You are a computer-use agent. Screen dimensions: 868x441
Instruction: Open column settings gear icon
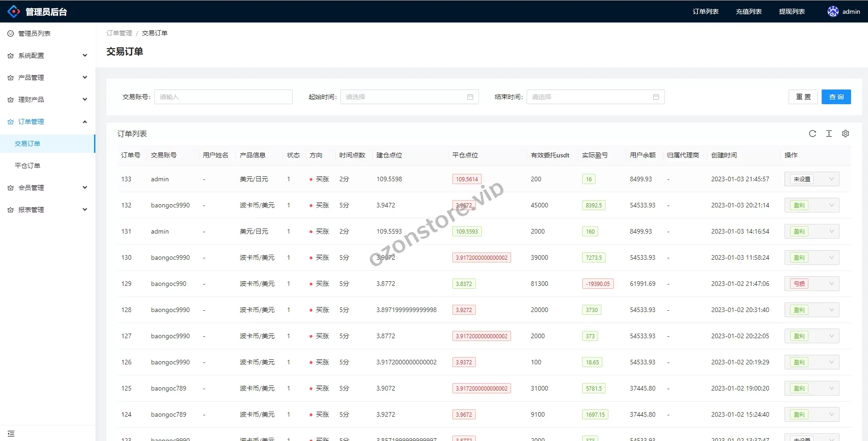[x=845, y=134]
